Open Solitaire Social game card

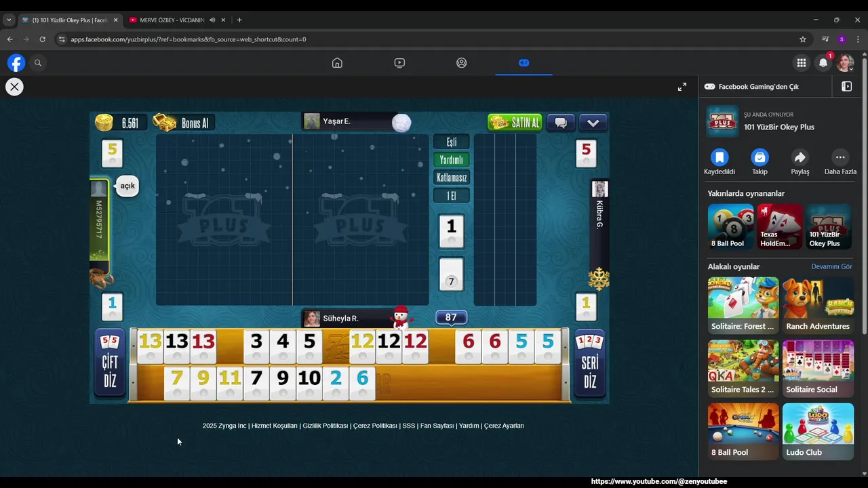[818, 368]
